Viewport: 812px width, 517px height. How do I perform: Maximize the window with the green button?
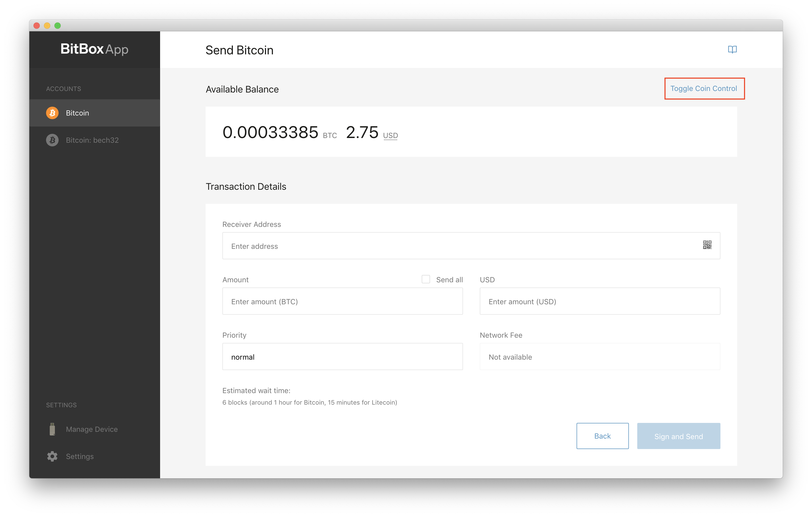click(58, 26)
